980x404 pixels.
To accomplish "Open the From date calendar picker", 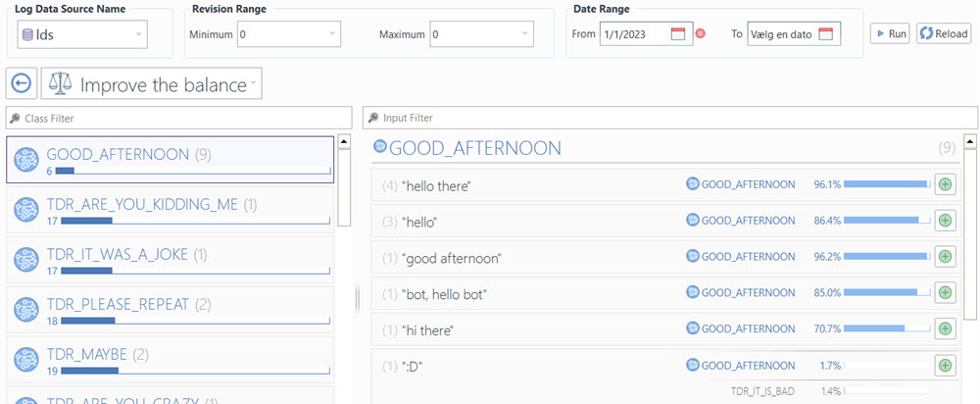I will pyautogui.click(x=678, y=34).
